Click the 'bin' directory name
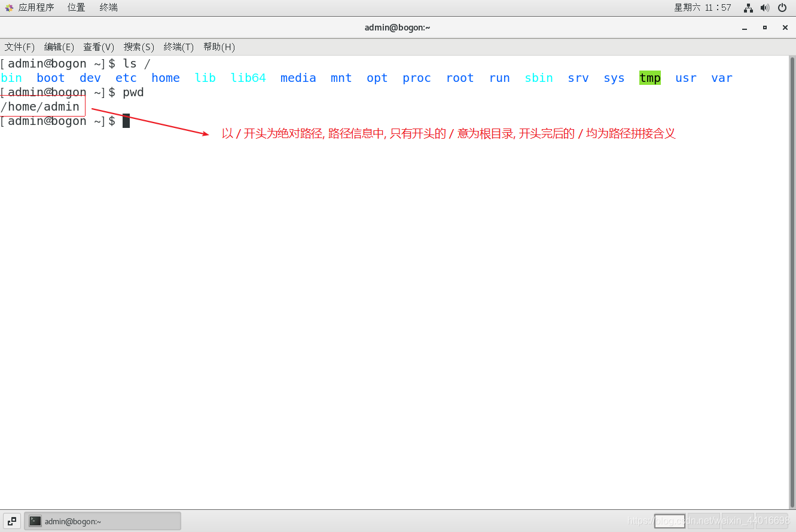This screenshot has width=796, height=532. [x=11, y=78]
